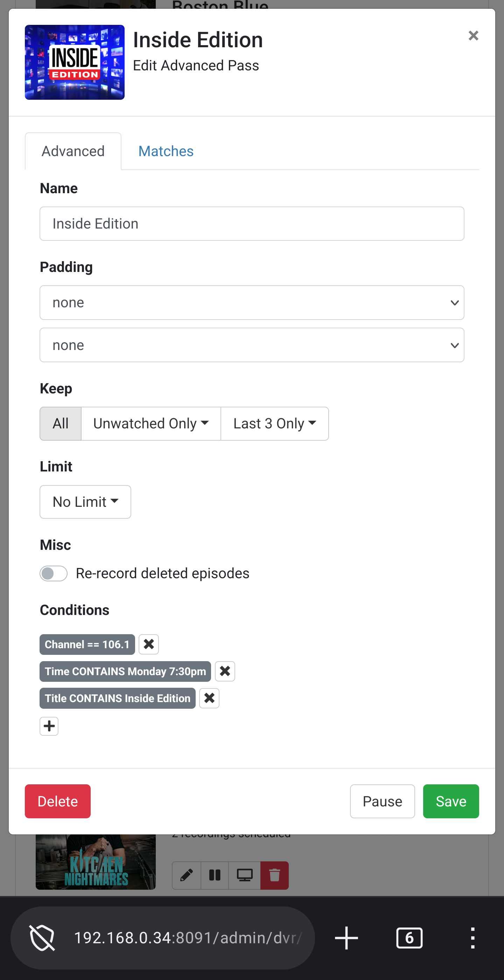
Task: Click the Name input field
Action: click(252, 224)
